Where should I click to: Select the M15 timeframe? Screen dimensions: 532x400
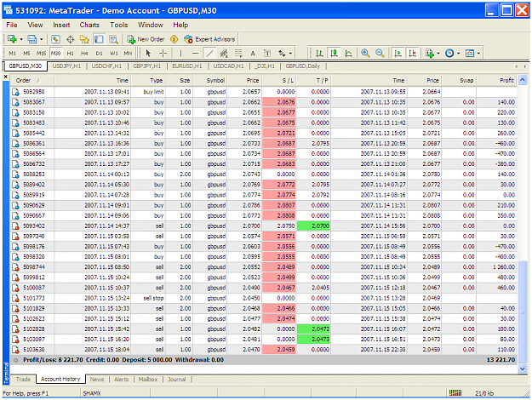coord(41,54)
